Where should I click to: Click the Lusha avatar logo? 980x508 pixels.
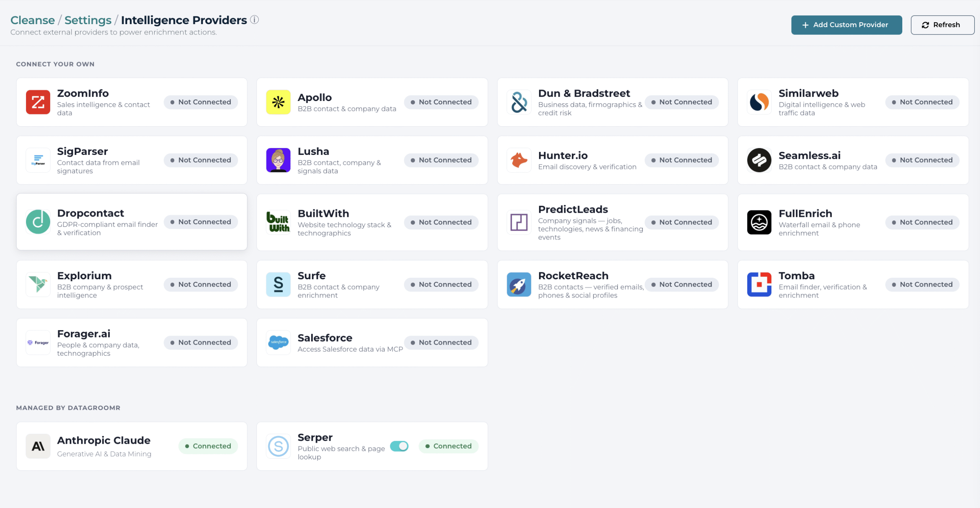278,160
